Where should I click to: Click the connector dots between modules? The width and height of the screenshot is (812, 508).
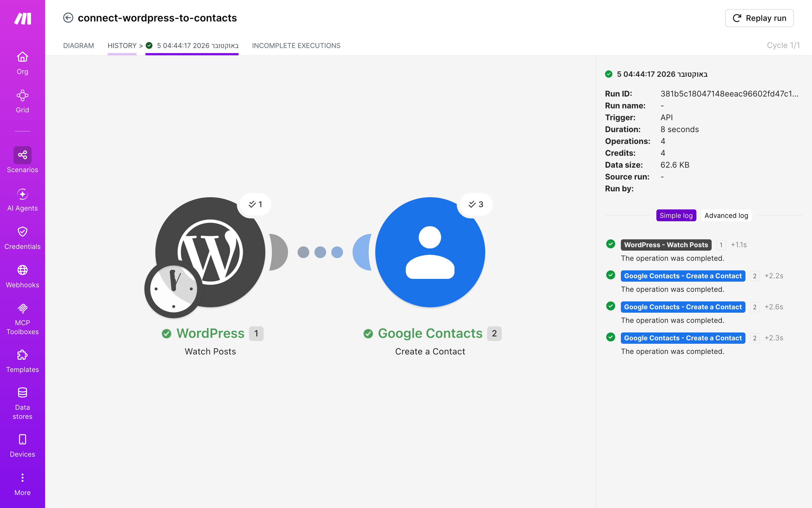click(x=320, y=252)
